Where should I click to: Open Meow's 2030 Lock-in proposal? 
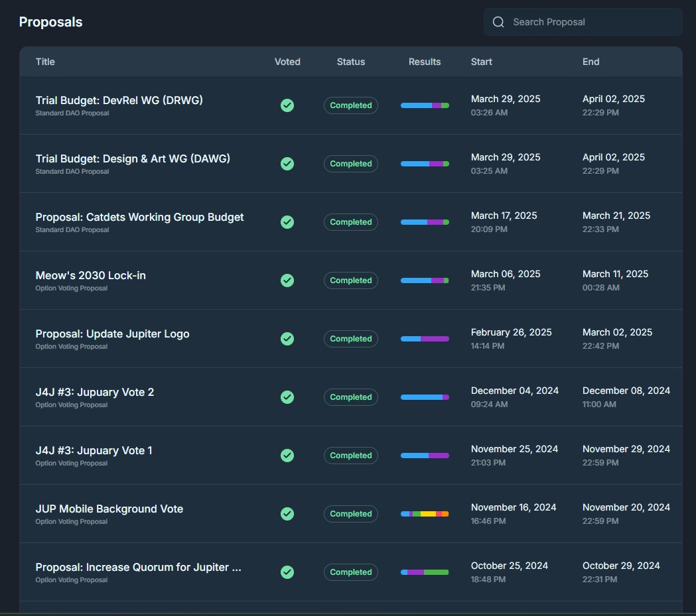pos(90,275)
